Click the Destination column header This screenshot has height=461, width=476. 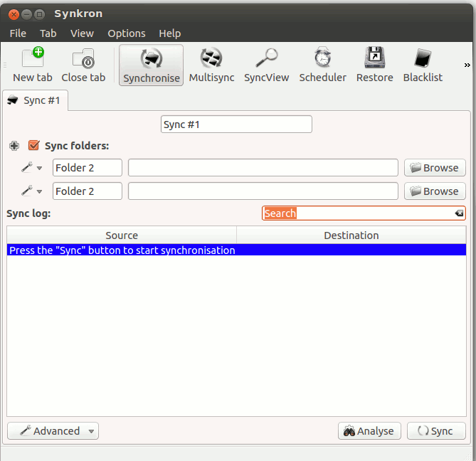351,235
